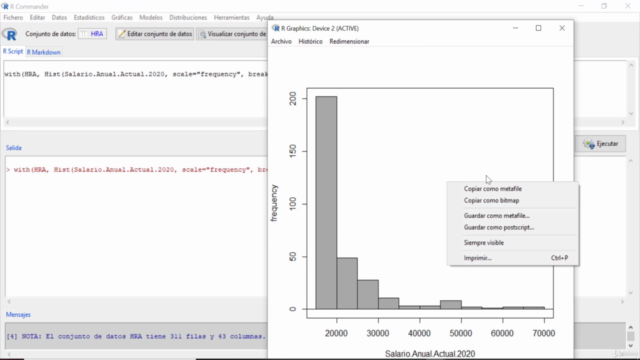Maximize the R Graphics Device window
640x360 pixels.
pos(538,28)
